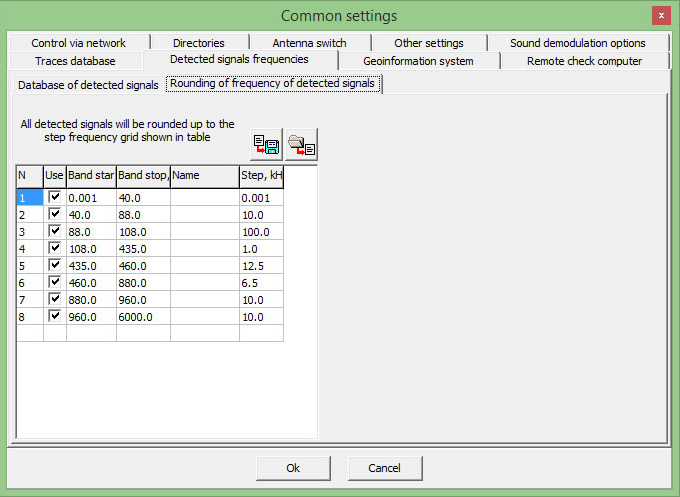Switch to Database of detected signals subtab
The height and width of the screenshot is (497, 680).
pyautogui.click(x=88, y=85)
